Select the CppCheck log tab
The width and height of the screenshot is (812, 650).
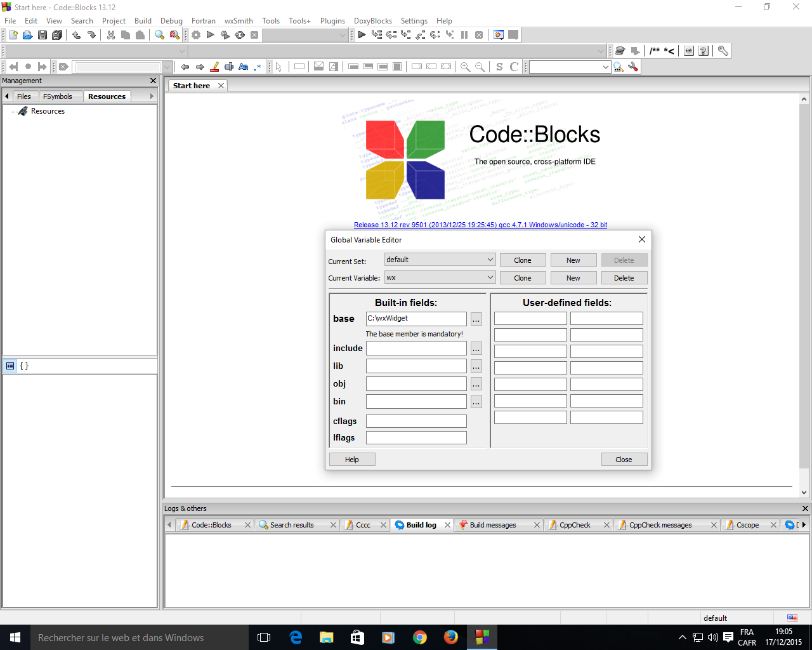[575, 525]
